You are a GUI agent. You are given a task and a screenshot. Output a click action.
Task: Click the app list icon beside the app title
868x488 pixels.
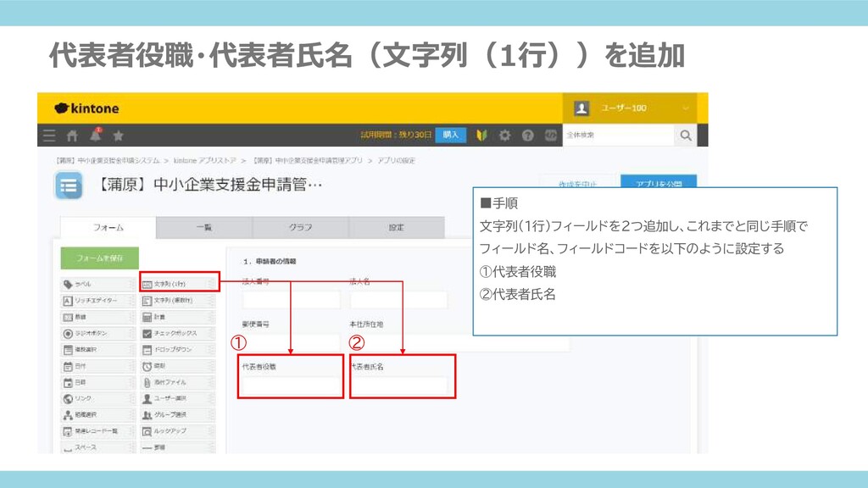(69, 186)
